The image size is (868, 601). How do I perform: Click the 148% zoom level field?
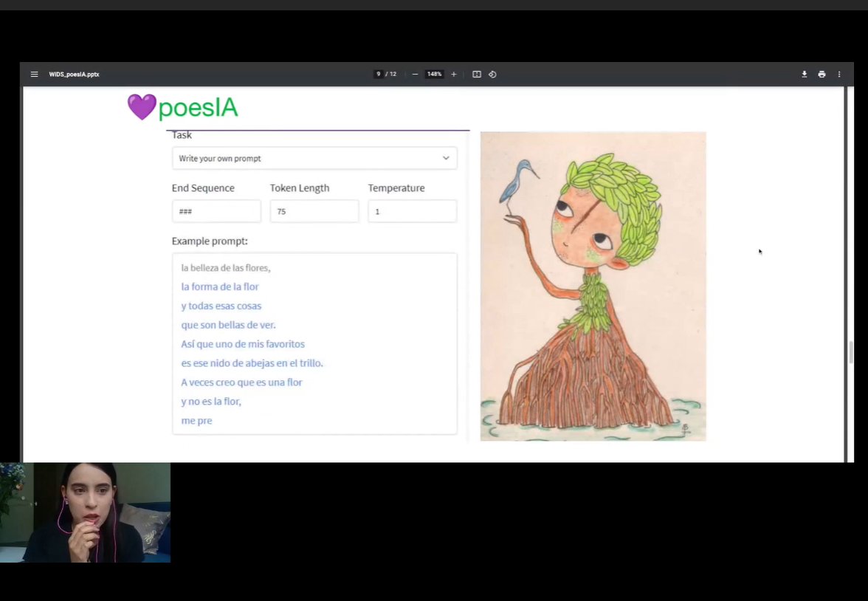435,75
